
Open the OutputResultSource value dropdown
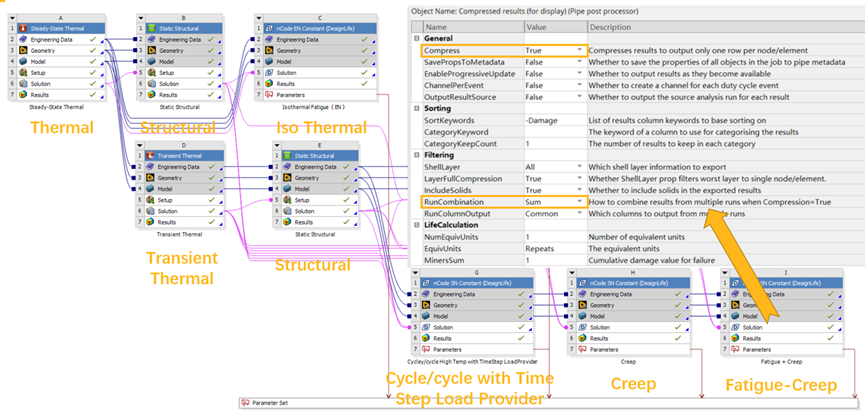579,97
